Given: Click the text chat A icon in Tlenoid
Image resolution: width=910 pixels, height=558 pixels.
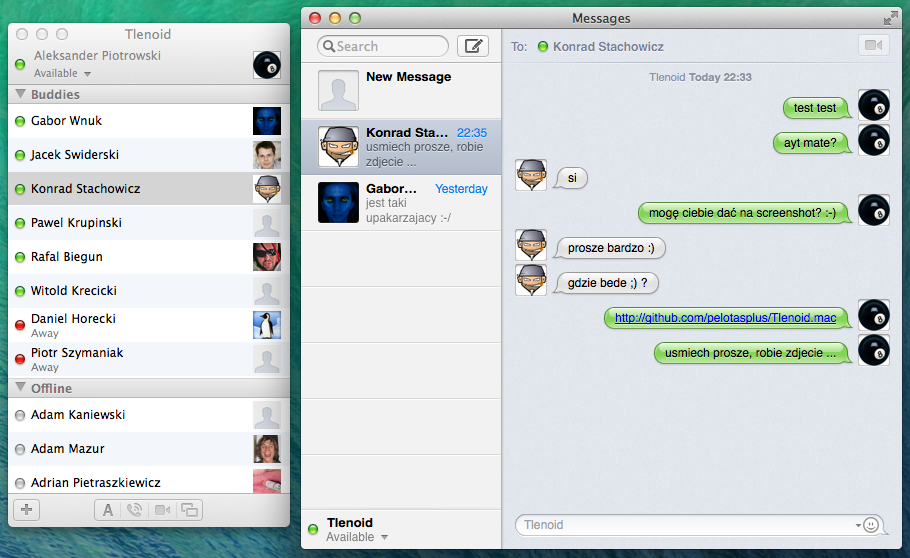Looking at the screenshot, I should click(x=107, y=510).
